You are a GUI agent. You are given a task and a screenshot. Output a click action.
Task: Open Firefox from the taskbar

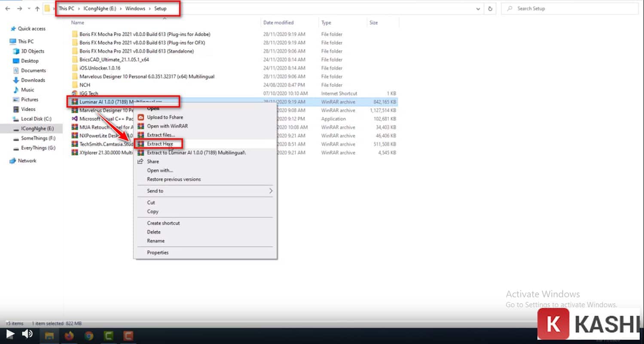click(70, 335)
